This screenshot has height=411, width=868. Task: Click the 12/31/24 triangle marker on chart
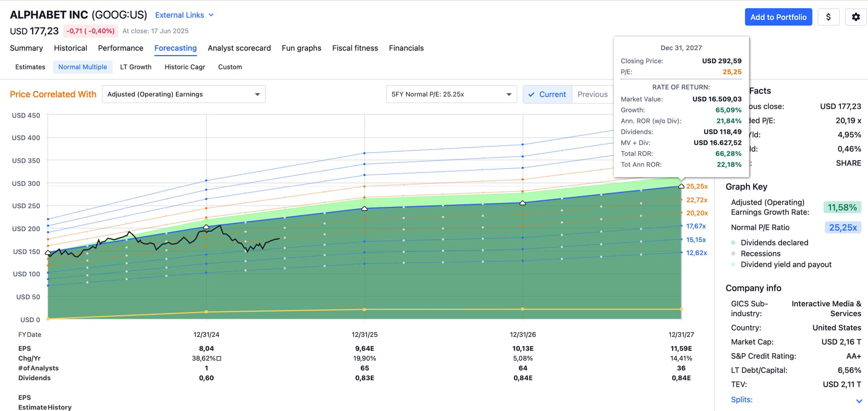[x=206, y=227]
